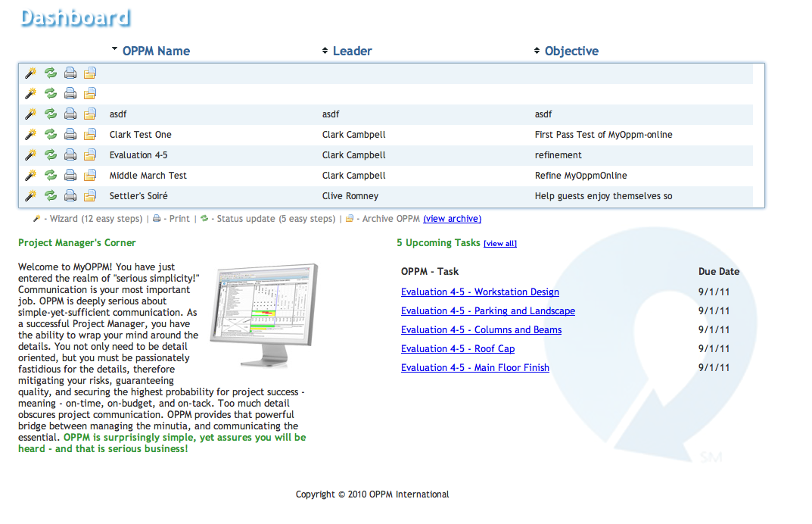812x524 pixels.
Task: Archive the Middle March Test OPPM
Action: (x=90, y=176)
